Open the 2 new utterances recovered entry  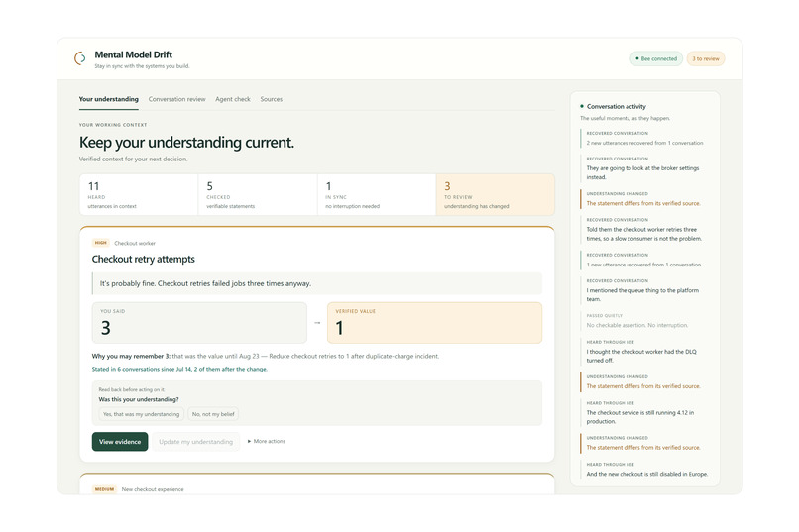[x=644, y=138]
